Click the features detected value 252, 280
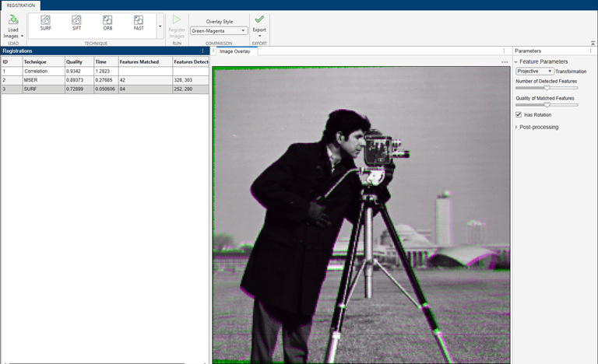 pos(183,89)
